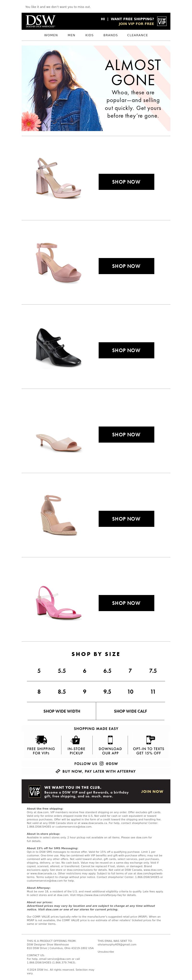The height and width of the screenshot is (980, 192).
Task: Click the metallic pink platform sandal image
Action: (58, 178)
